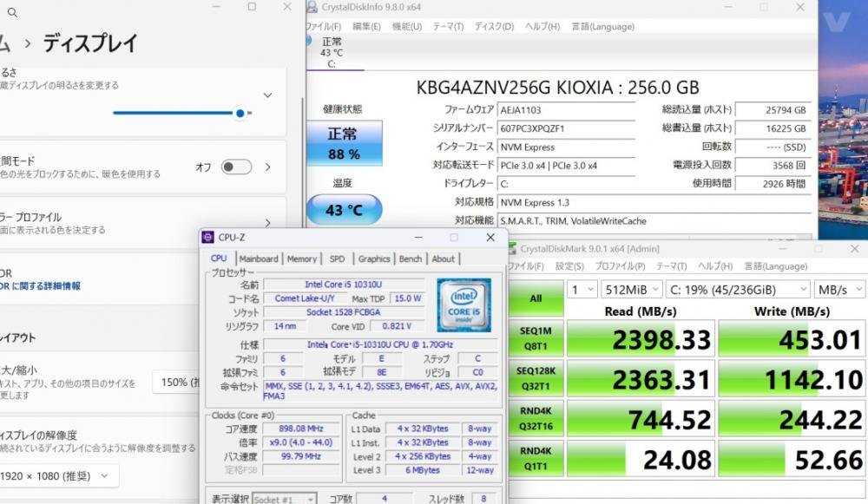Image resolution: width=868 pixels, height=504 pixels.
Task: Click the KBG4AZNV256G KIOXIA drive title
Action: tap(557, 88)
